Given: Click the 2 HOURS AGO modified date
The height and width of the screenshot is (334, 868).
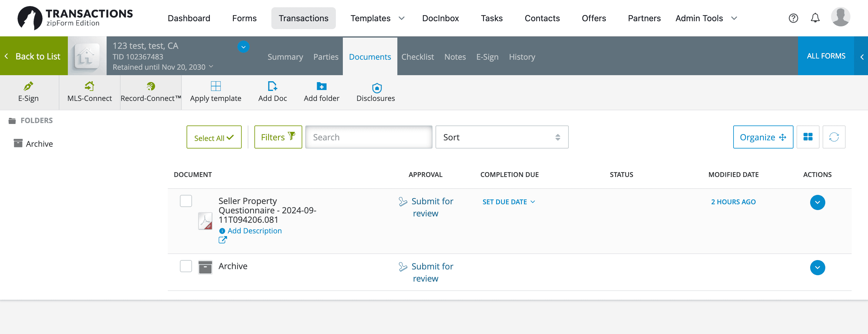Looking at the screenshot, I should (733, 202).
